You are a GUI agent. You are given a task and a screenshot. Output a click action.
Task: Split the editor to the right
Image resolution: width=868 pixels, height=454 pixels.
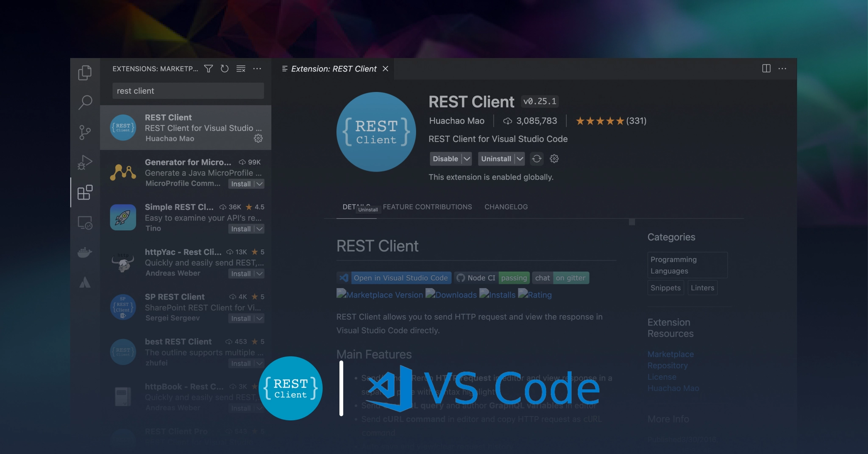766,69
